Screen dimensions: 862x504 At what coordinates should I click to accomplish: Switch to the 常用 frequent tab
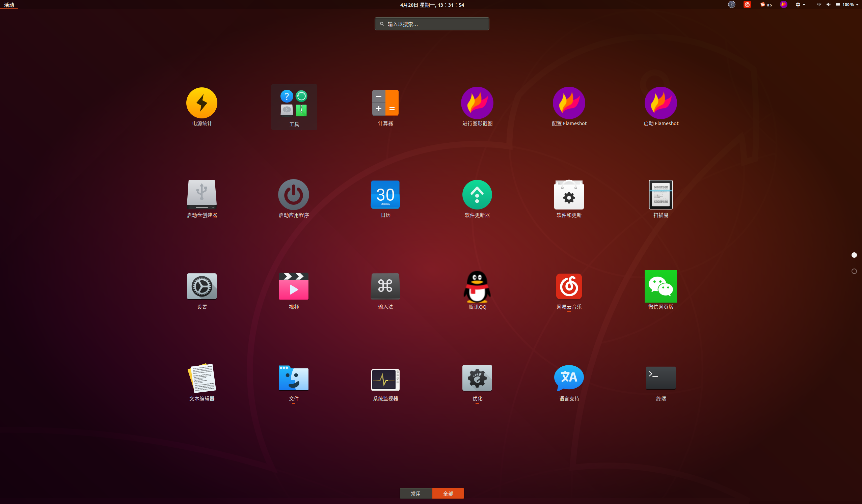point(415,494)
